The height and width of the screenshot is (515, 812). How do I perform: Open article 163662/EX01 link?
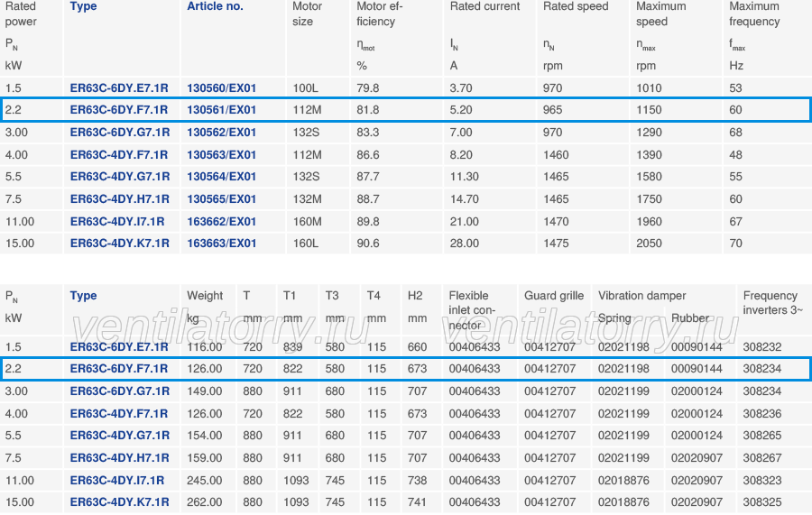[222, 222]
